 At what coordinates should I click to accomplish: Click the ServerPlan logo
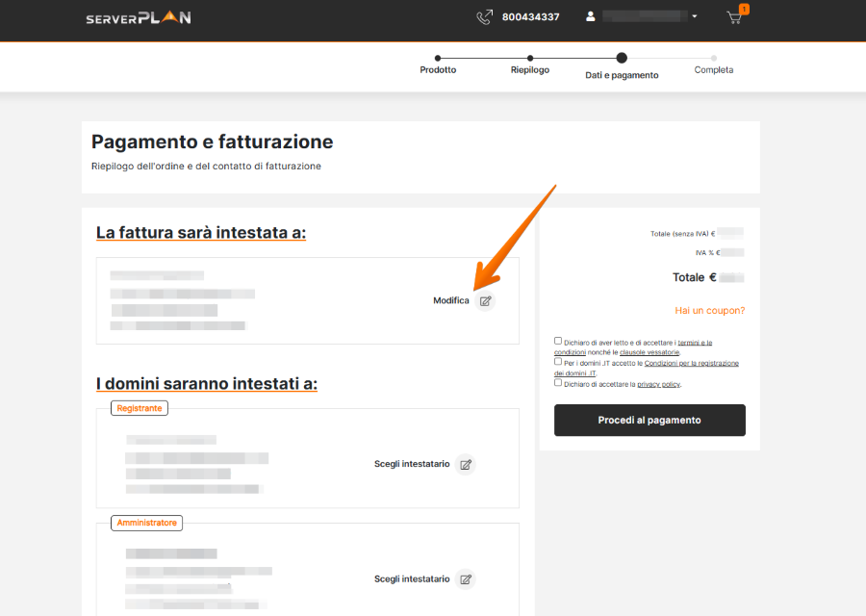138,17
